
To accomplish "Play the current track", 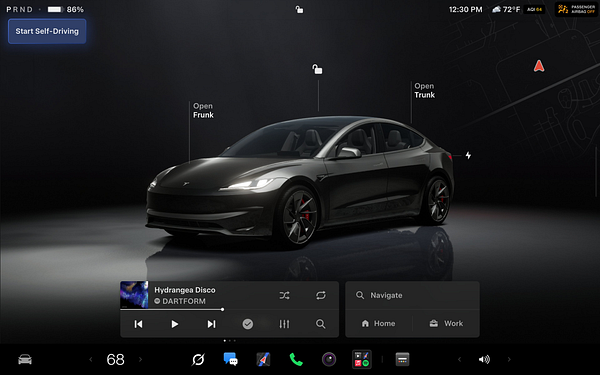I will [174, 324].
